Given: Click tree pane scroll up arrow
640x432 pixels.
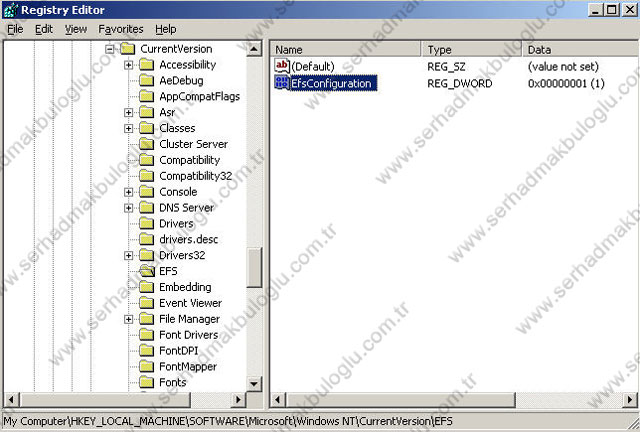Looking at the screenshot, I should click(x=254, y=49).
